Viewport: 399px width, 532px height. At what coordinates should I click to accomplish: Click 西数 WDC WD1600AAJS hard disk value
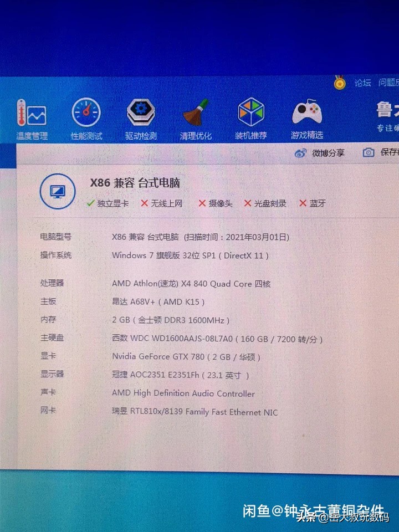click(217, 339)
